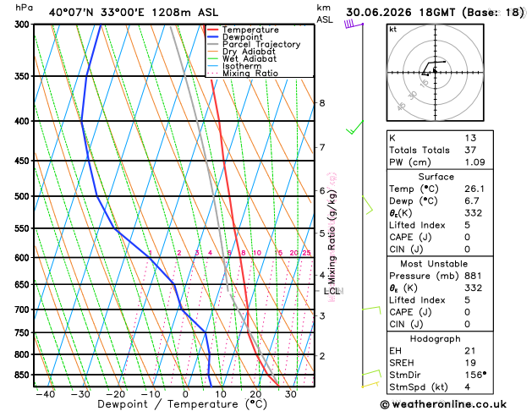Image resolution: width=532 pixels, height=411 pixels.
Task: Click the 'hPa' unit label
Action: tap(24, 8)
